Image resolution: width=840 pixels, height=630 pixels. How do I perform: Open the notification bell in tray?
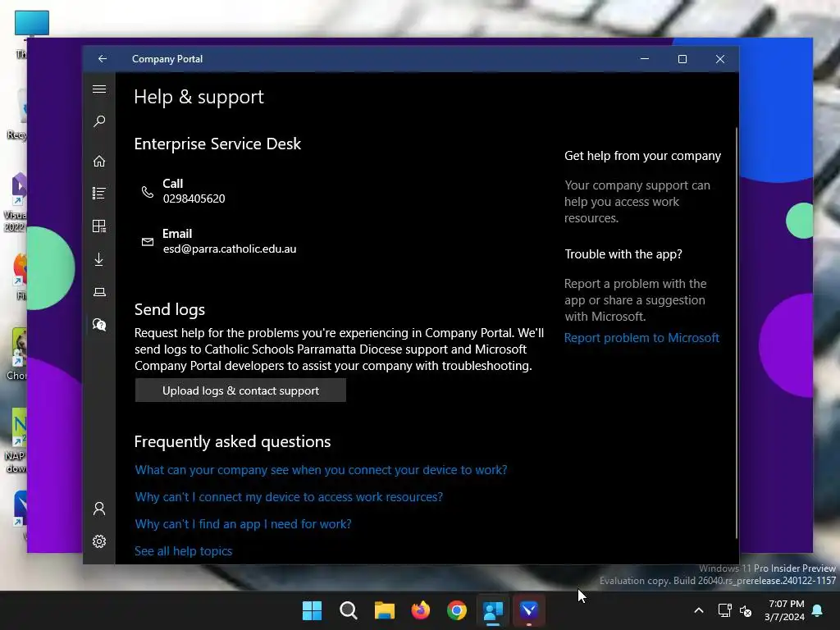click(x=818, y=610)
